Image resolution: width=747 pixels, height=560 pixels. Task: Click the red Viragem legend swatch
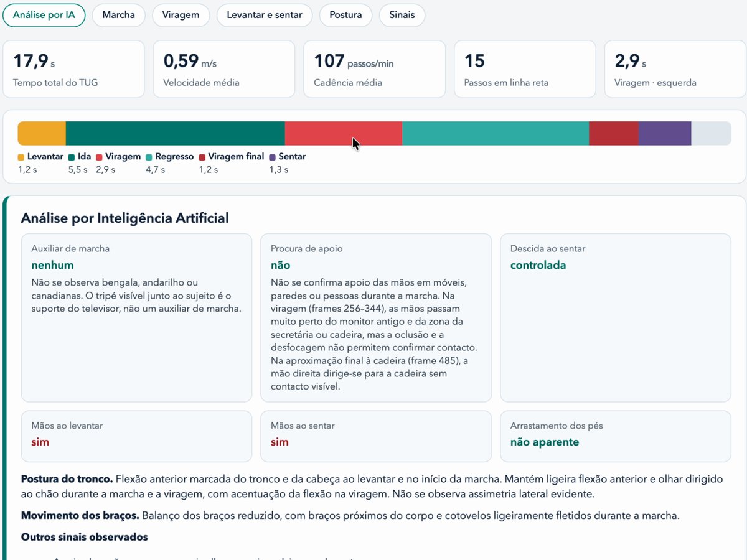coord(99,157)
